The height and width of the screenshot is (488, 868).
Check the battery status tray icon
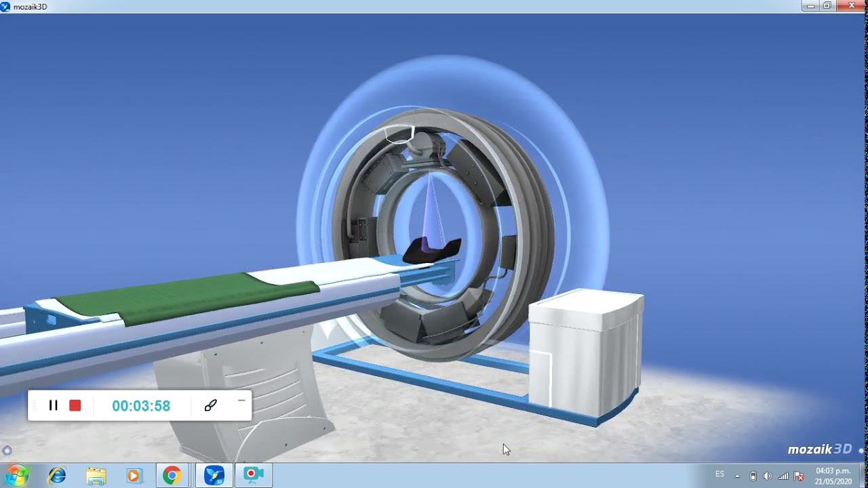coord(753,476)
